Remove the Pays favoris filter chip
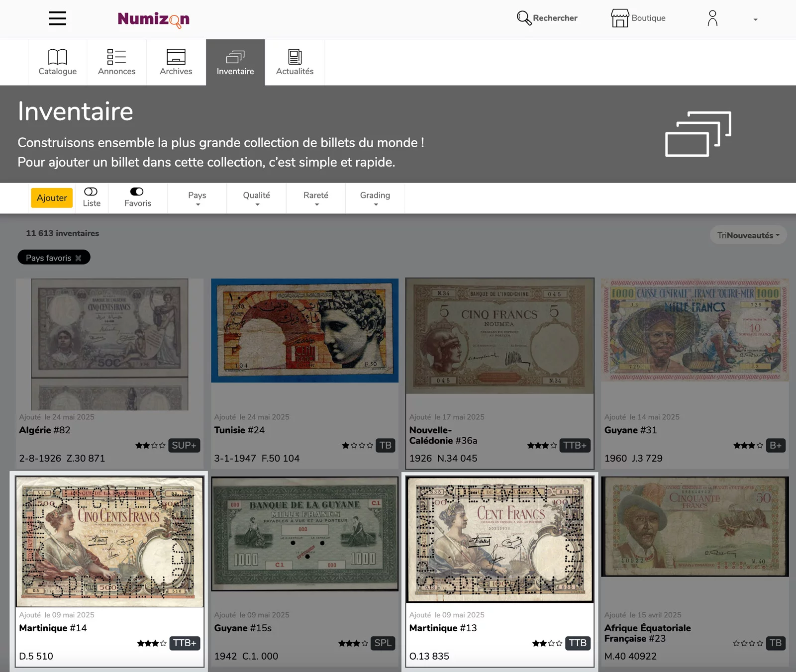Viewport: 796px width, 672px height. [78, 258]
